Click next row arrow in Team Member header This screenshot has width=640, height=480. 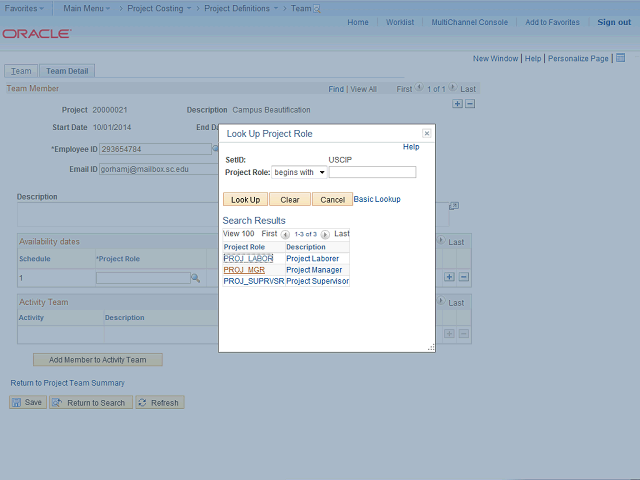pyautogui.click(x=452, y=87)
